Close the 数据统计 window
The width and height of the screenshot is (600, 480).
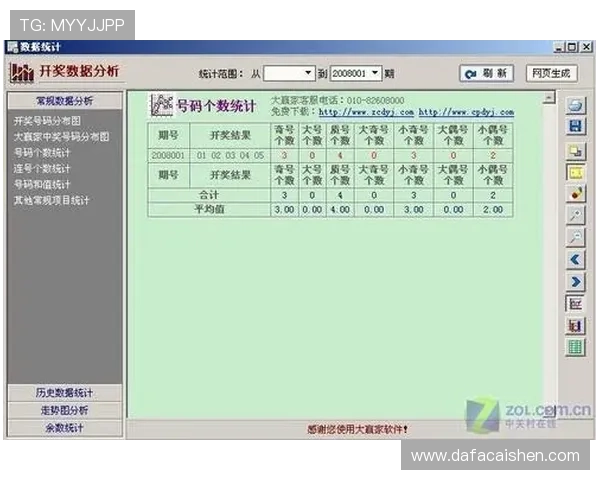click(587, 47)
